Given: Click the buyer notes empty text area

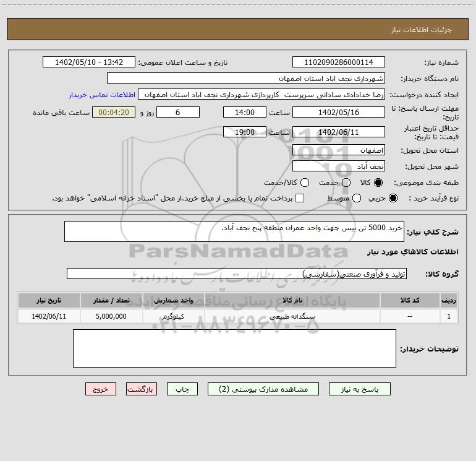Looking at the screenshot, I should pos(234,348).
